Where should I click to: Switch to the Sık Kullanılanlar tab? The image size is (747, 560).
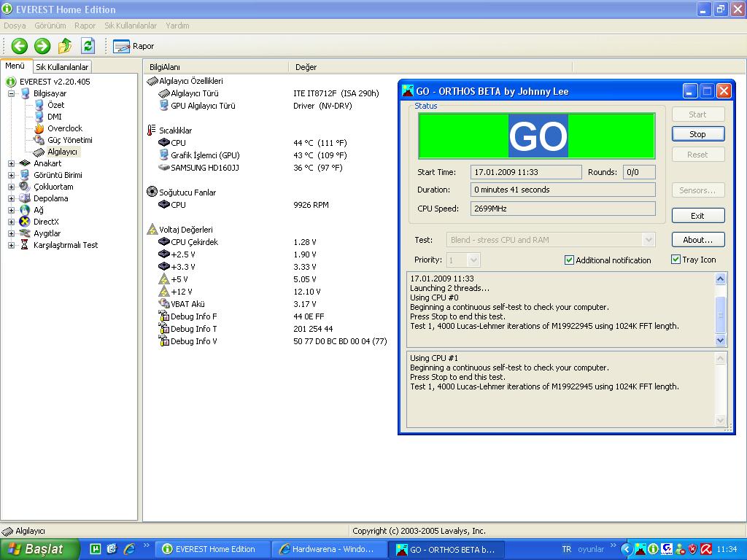click(63, 66)
